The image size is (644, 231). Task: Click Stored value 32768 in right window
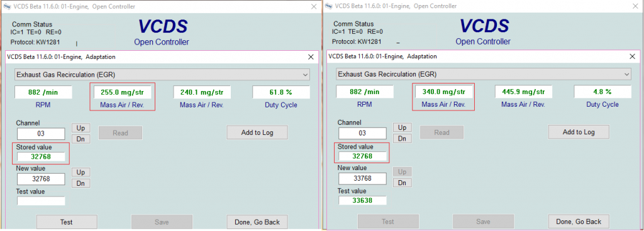[x=362, y=156]
